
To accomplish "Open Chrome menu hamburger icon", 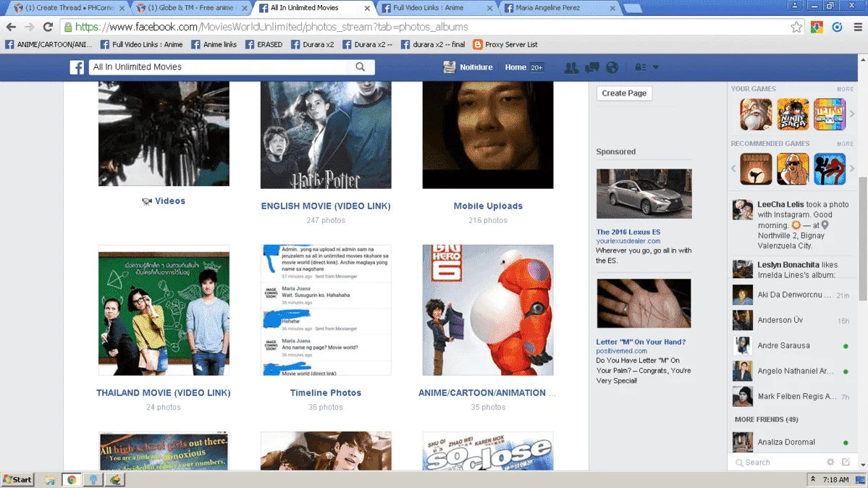I will 858,27.
